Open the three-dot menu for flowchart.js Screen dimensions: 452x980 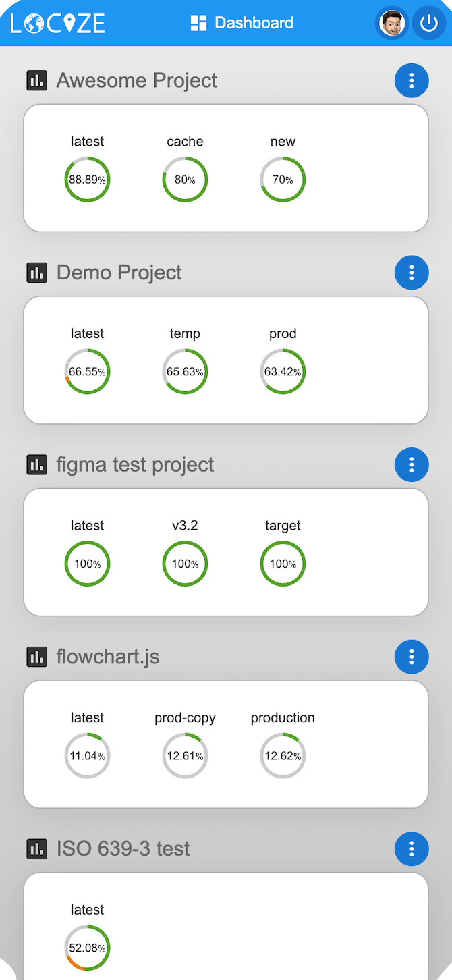tap(412, 656)
